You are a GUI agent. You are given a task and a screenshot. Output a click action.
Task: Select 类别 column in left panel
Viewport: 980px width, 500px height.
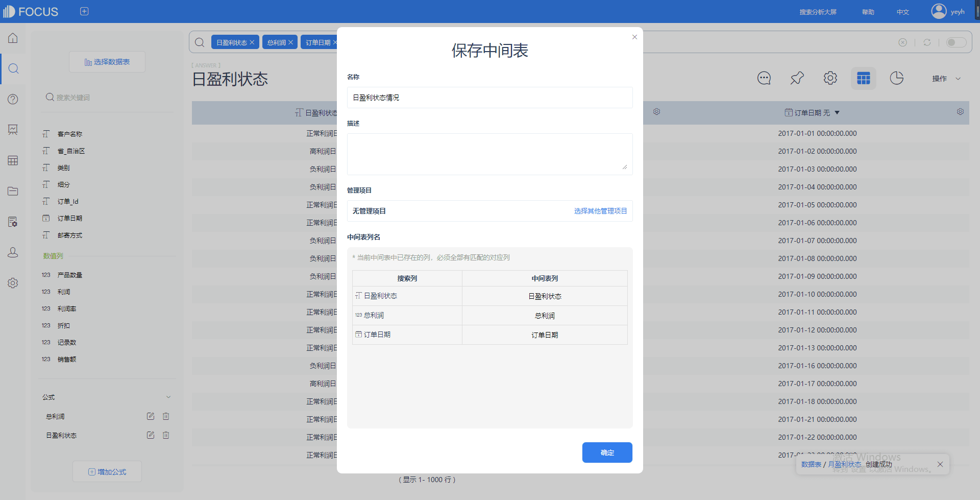[x=64, y=168]
